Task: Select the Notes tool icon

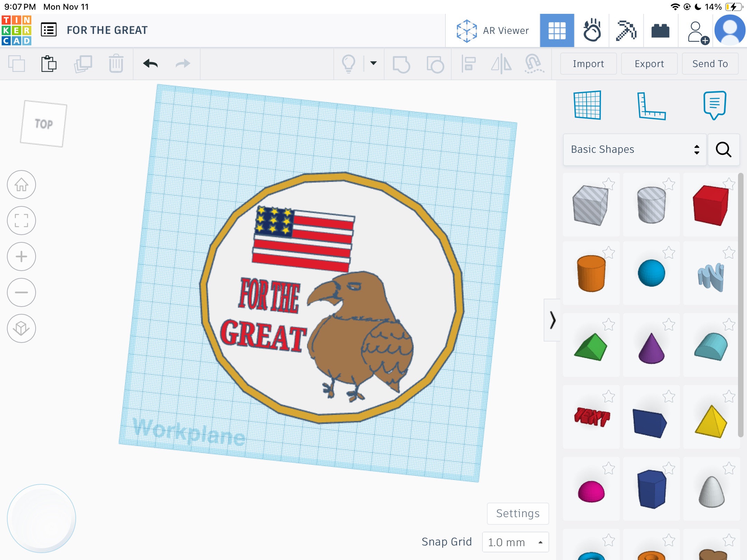Action: coord(714,105)
